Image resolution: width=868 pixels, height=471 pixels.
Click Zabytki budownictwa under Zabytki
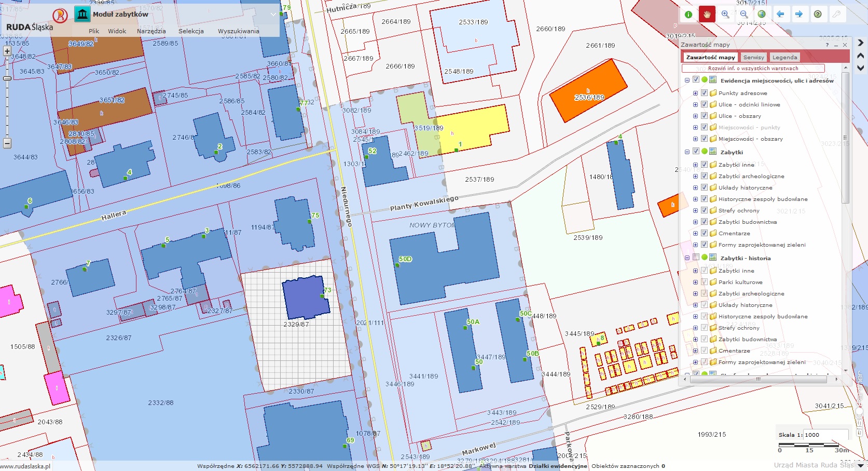tap(748, 222)
